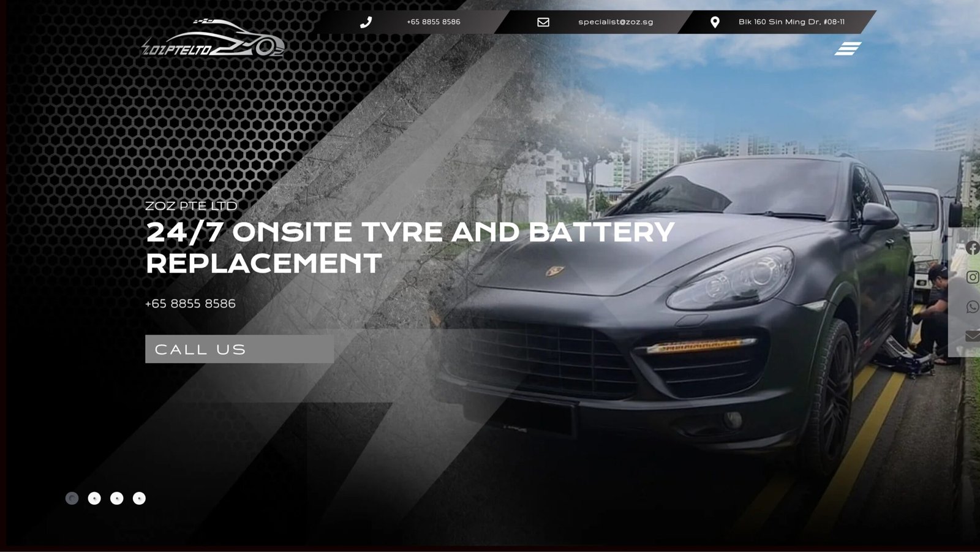Click the +65 8855 8586 link in the top bar

click(434, 22)
